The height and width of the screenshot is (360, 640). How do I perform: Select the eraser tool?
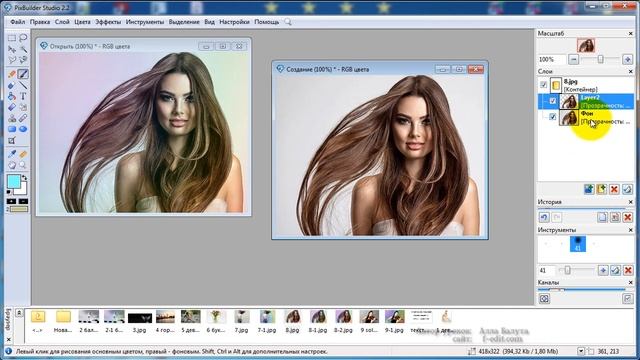click(x=12, y=85)
